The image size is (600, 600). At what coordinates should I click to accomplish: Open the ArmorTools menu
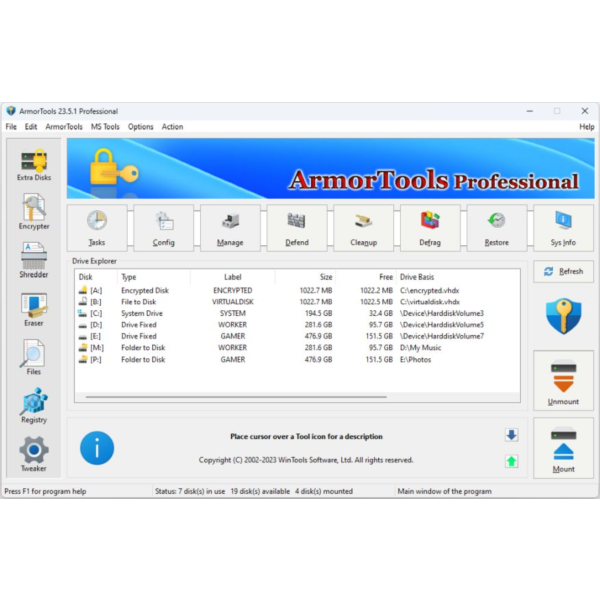[x=64, y=127]
